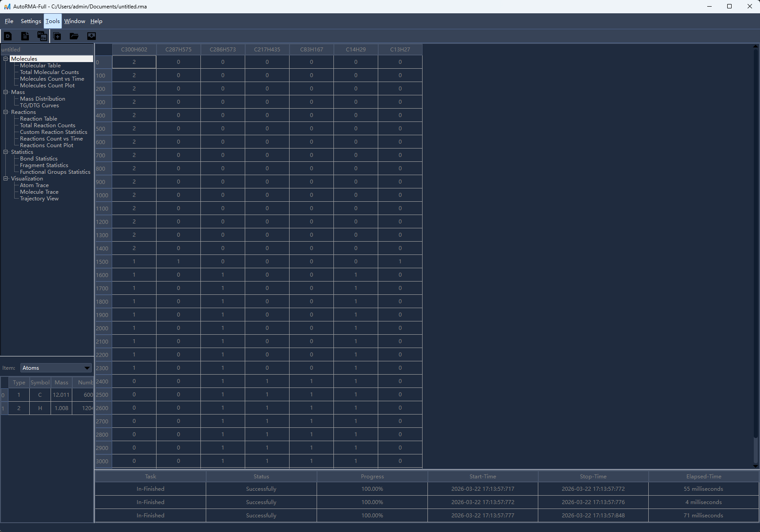
Task: Select C13H27 cell in row 1500
Action: [x=400, y=262]
